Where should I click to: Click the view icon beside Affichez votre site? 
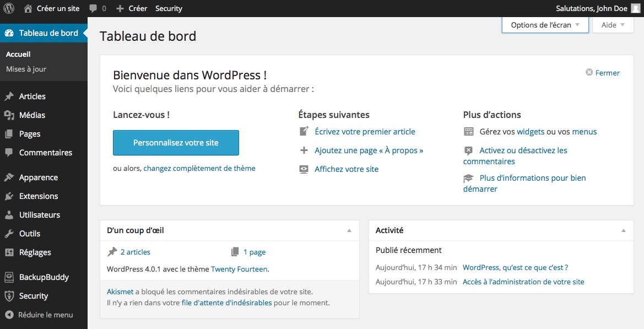click(304, 169)
